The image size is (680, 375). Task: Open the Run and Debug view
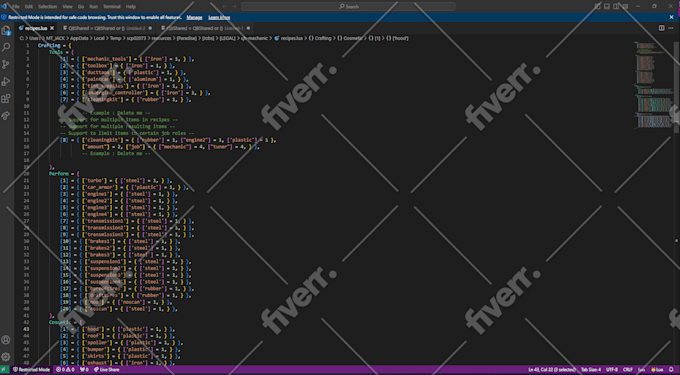(6, 82)
